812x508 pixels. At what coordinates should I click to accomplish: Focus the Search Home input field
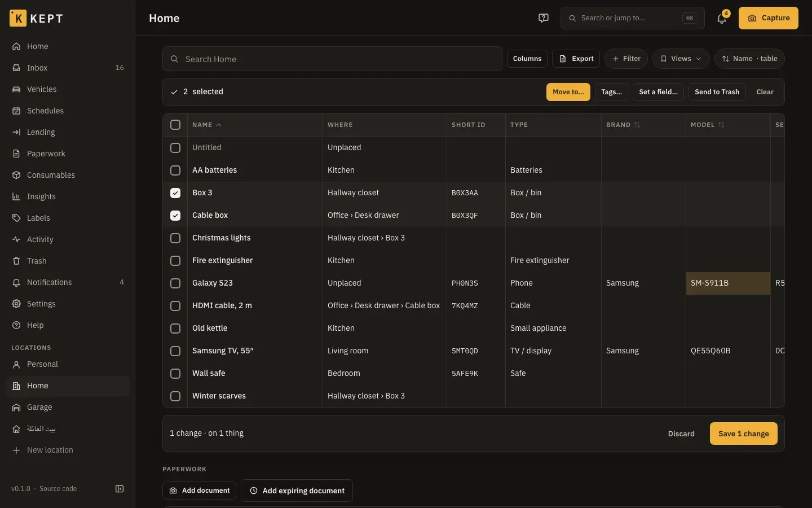pyautogui.click(x=332, y=59)
